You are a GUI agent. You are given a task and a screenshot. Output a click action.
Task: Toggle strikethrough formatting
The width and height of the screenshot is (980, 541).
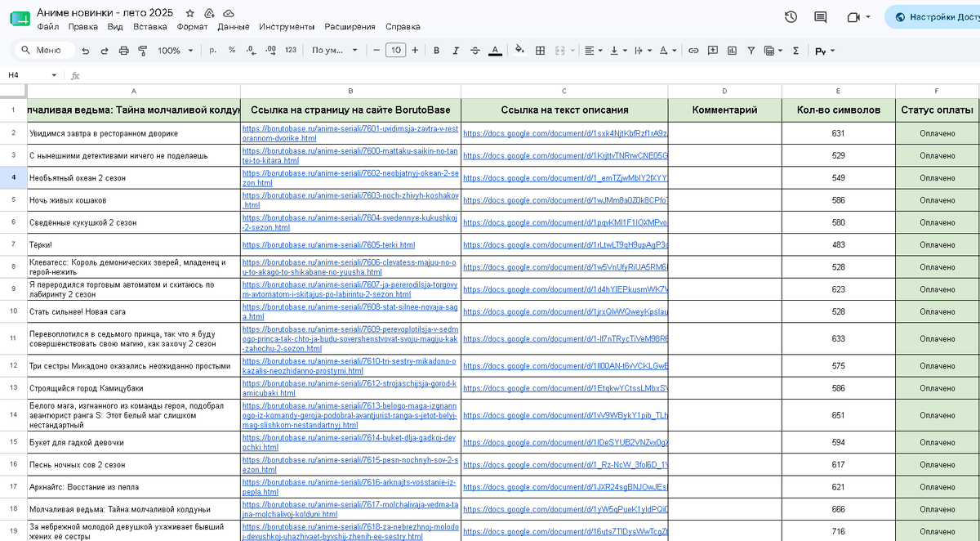(x=475, y=51)
